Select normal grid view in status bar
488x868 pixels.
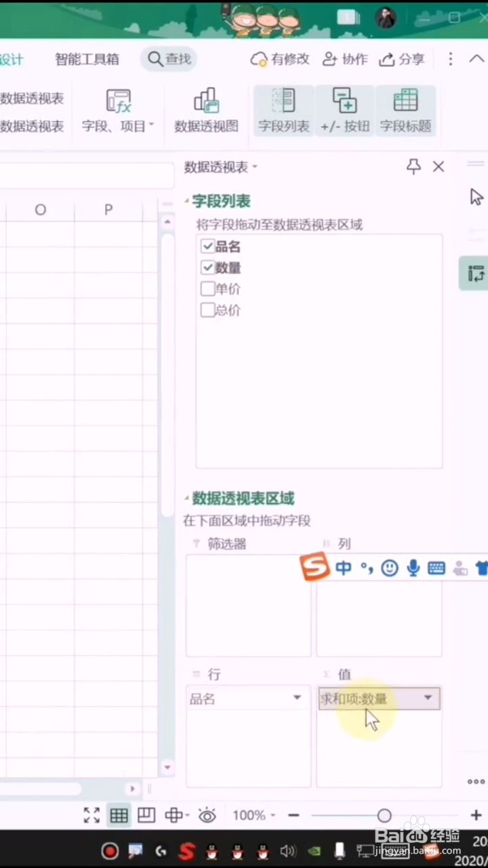coord(119,815)
